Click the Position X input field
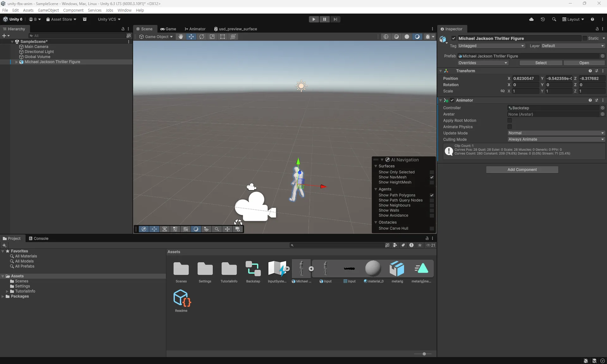 click(x=525, y=78)
